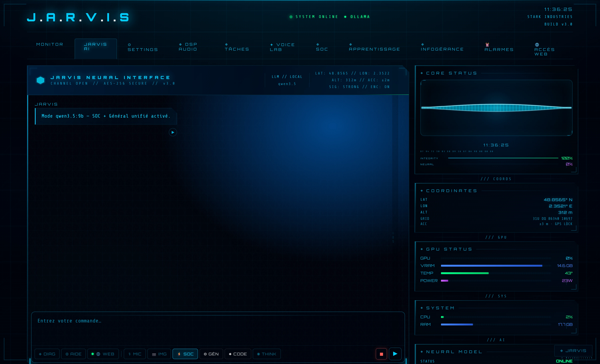600x364 pixels.
Task: Click the ONLINE status in Neural Model
Action: point(564,361)
